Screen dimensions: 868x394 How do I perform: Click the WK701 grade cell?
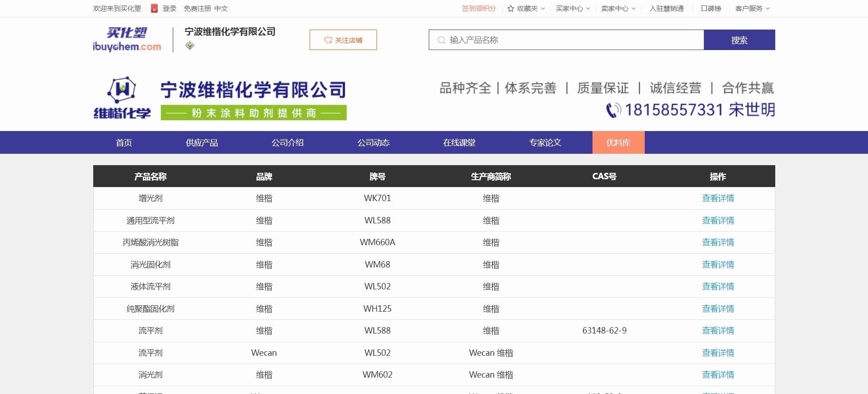pyautogui.click(x=377, y=198)
